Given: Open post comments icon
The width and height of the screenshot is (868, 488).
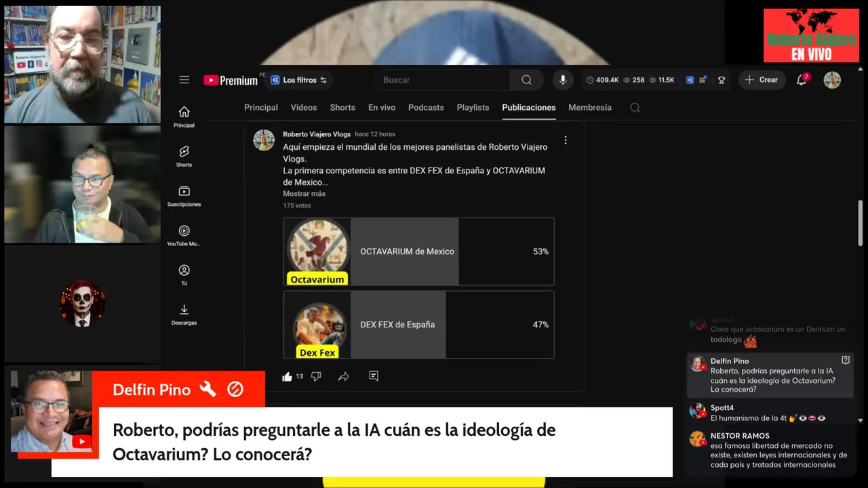Looking at the screenshot, I should (374, 376).
